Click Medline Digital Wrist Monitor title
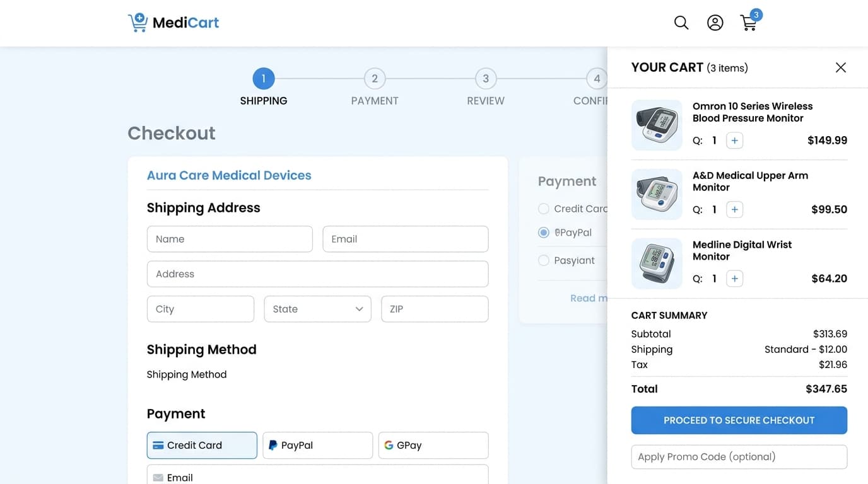The width and height of the screenshot is (868, 484). click(x=742, y=251)
